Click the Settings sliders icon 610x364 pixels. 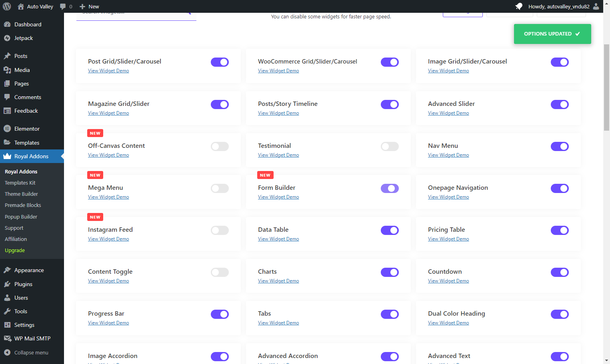(x=7, y=325)
